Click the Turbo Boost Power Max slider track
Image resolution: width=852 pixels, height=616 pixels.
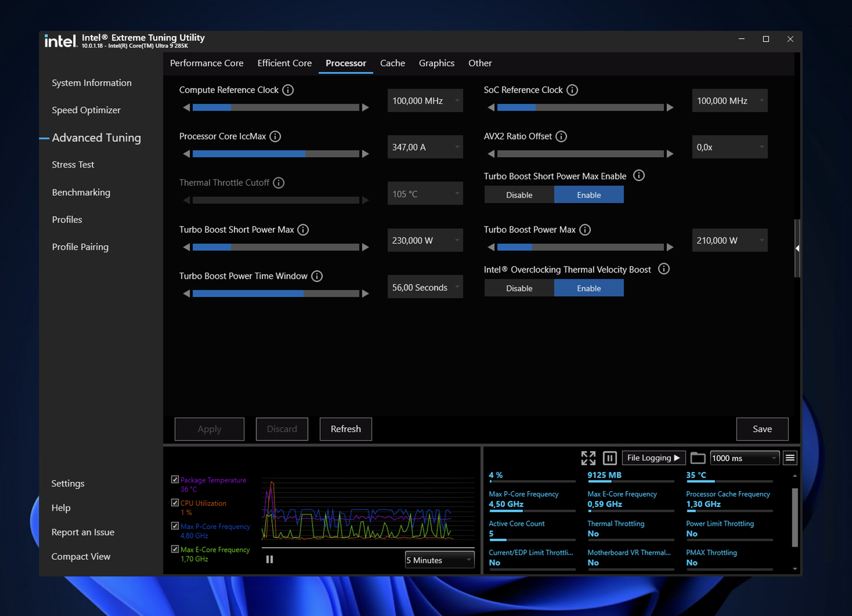[x=580, y=248]
